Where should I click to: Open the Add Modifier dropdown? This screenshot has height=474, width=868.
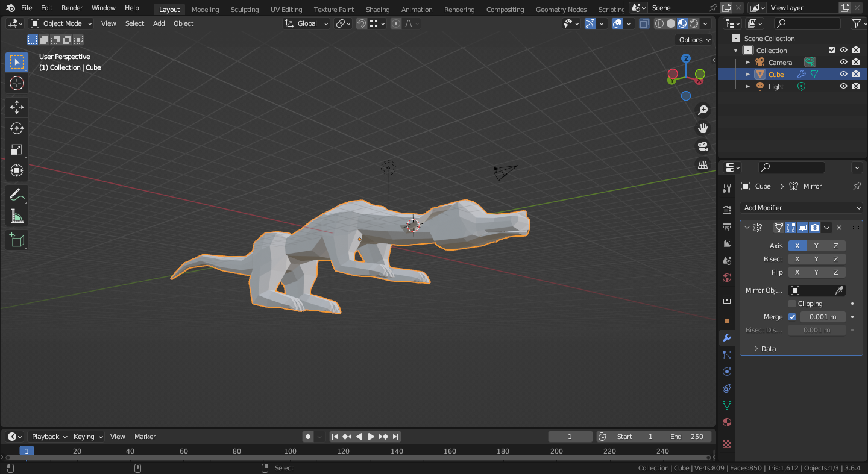click(801, 208)
